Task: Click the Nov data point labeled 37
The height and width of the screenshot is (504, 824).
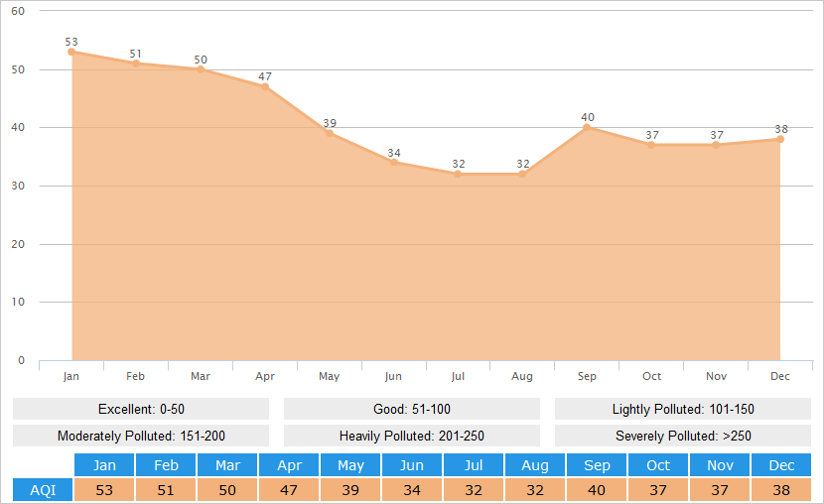Action: click(x=716, y=145)
